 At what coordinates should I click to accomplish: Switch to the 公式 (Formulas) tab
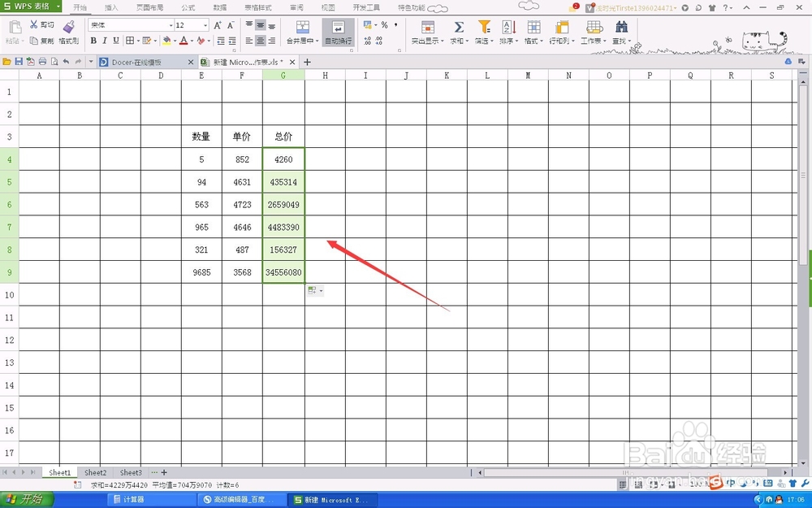pyautogui.click(x=188, y=8)
